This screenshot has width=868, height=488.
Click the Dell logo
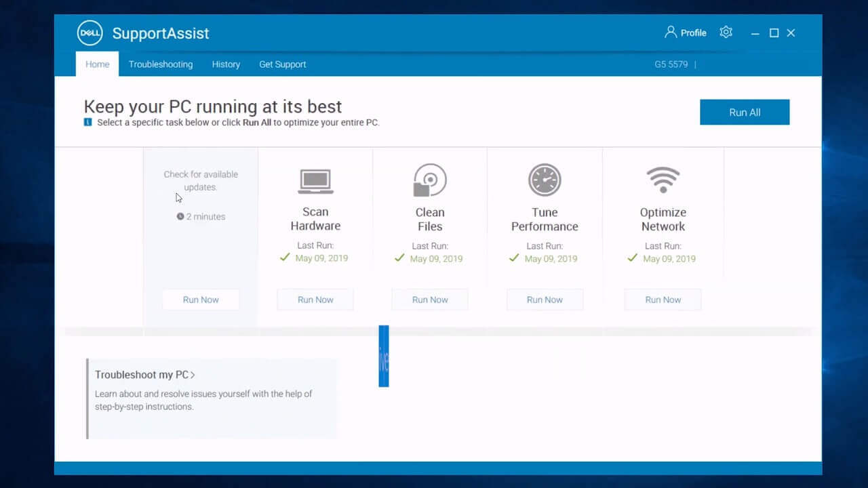(90, 32)
